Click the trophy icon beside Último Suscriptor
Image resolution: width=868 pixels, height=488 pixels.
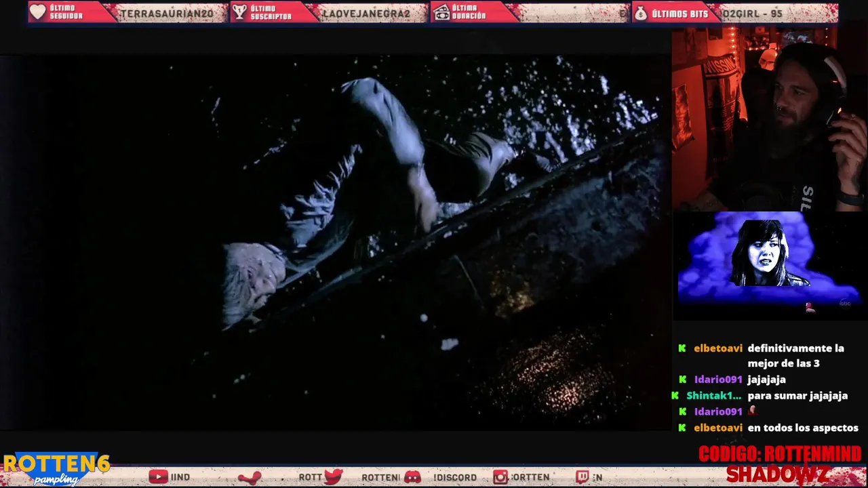click(239, 12)
